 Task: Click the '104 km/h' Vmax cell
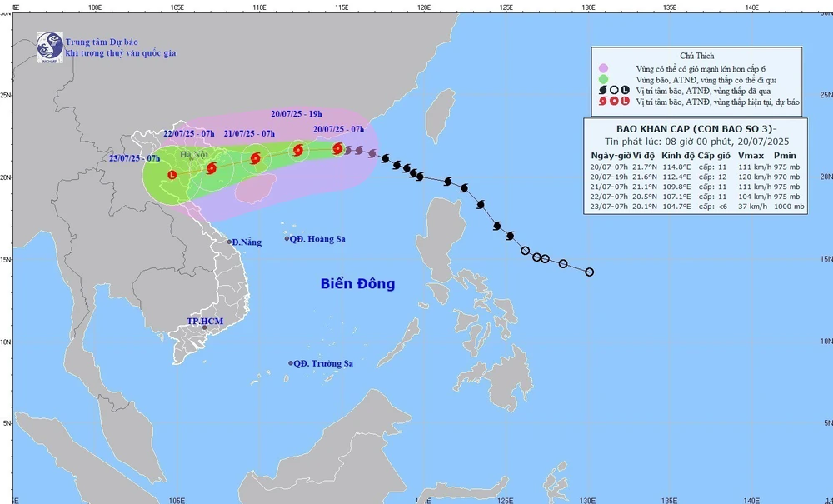click(x=755, y=197)
